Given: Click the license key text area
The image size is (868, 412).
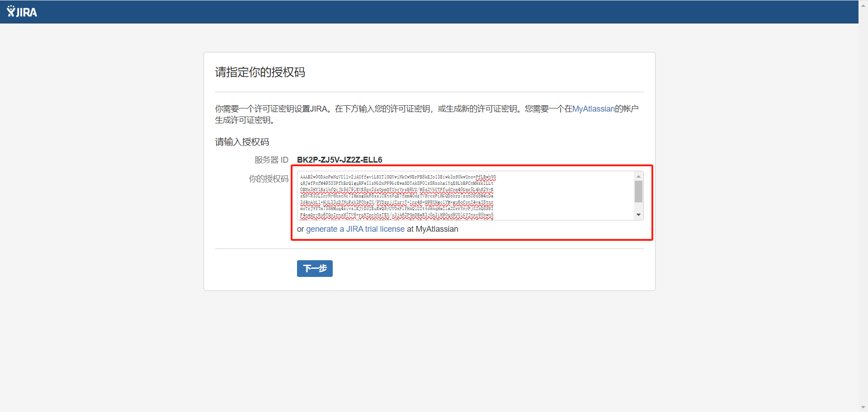Looking at the screenshot, I should (x=470, y=196).
